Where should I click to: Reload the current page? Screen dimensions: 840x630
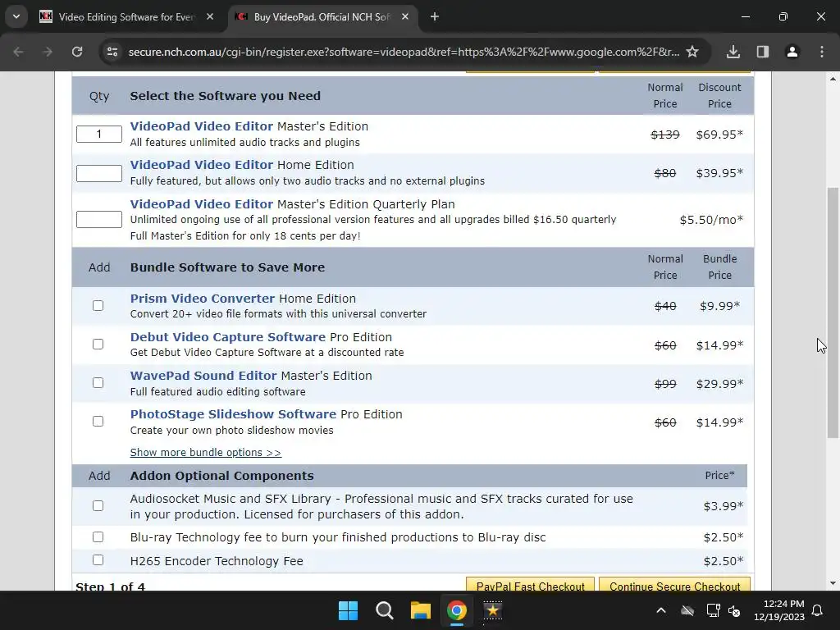[x=77, y=52]
